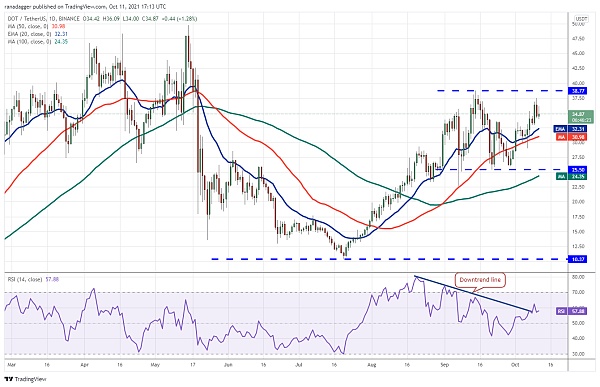Image resolution: width=600 pixels, height=387 pixels.
Task: Click the blue 38.77 resistance price label
Action: click(578, 91)
